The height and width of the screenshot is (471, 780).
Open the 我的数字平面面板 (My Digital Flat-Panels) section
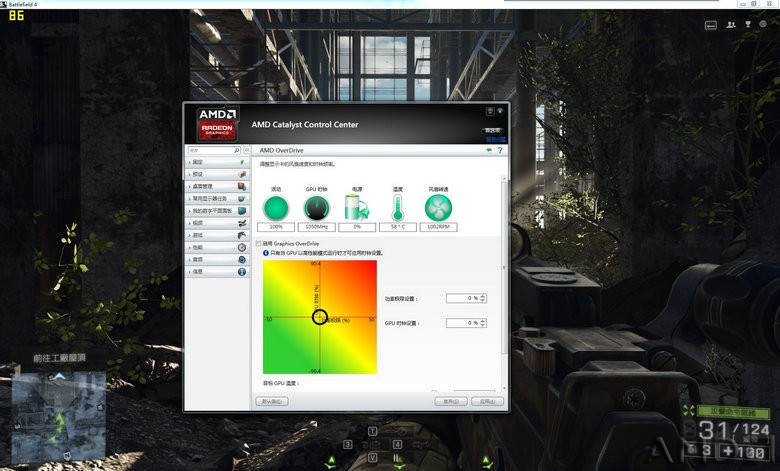click(217, 211)
